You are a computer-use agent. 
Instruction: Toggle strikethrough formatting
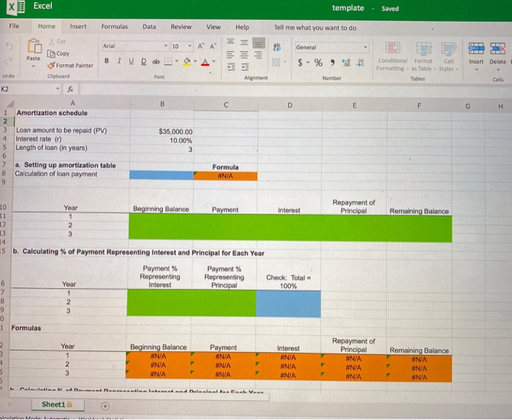tap(156, 61)
